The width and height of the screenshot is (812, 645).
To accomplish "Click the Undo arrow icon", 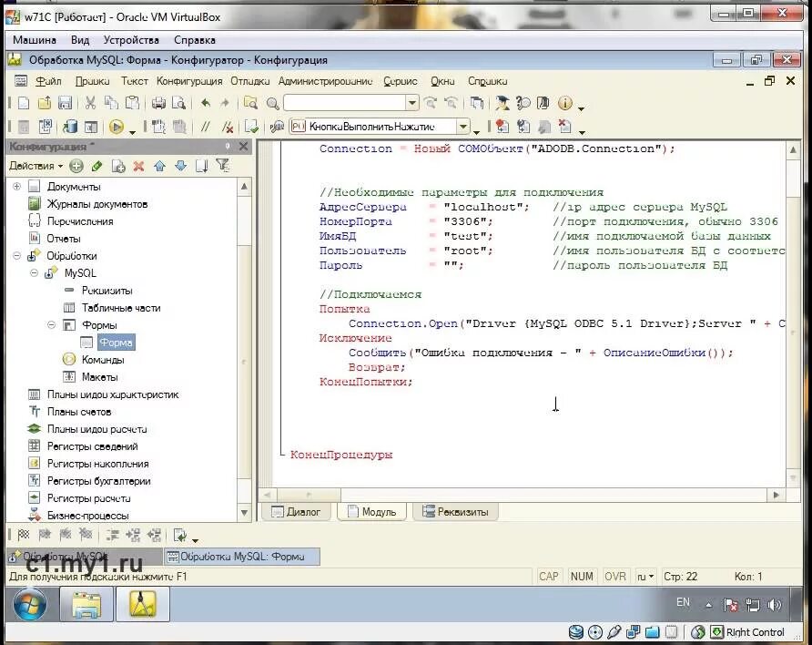I will point(206,103).
